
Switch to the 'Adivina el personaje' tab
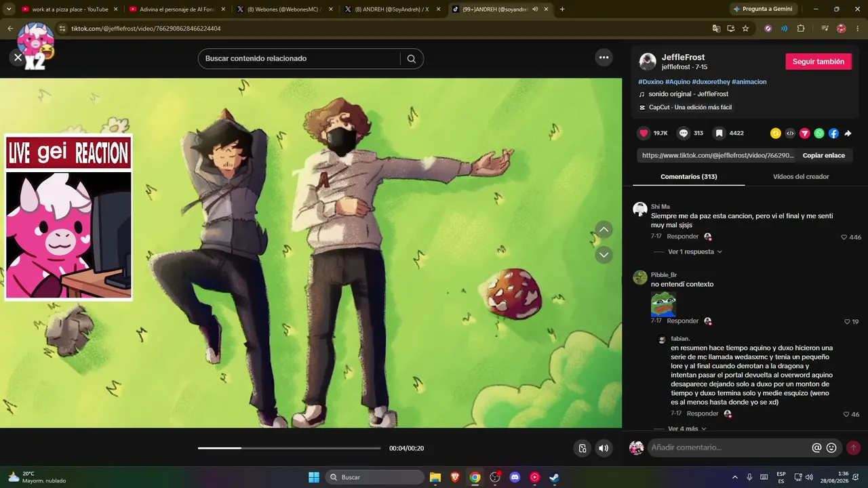pos(178,9)
